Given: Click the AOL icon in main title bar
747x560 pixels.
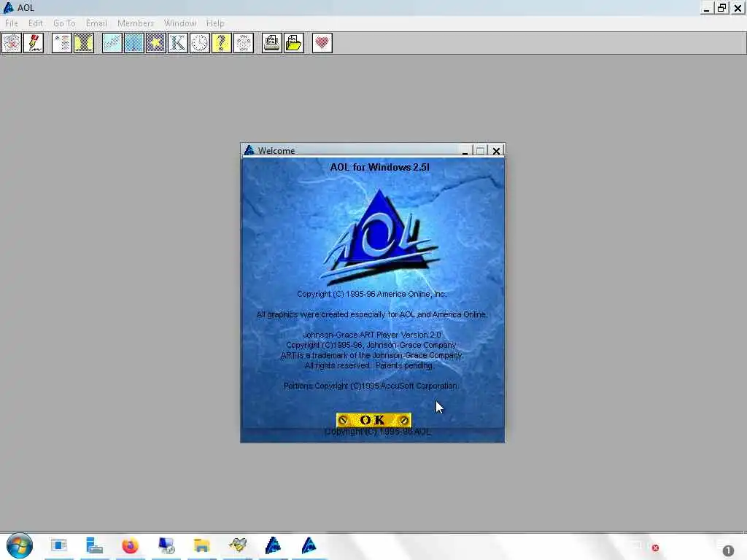Looking at the screenshot, I should click(x=8, y=7).
